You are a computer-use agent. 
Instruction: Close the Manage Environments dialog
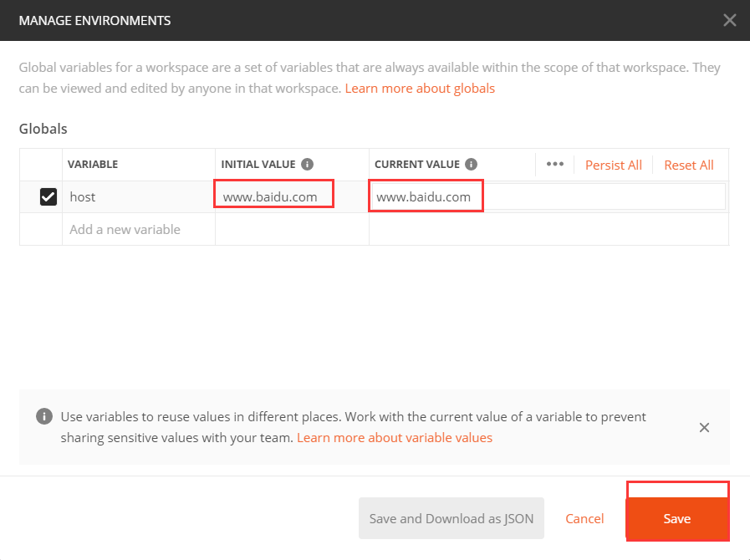coord(730,20)
